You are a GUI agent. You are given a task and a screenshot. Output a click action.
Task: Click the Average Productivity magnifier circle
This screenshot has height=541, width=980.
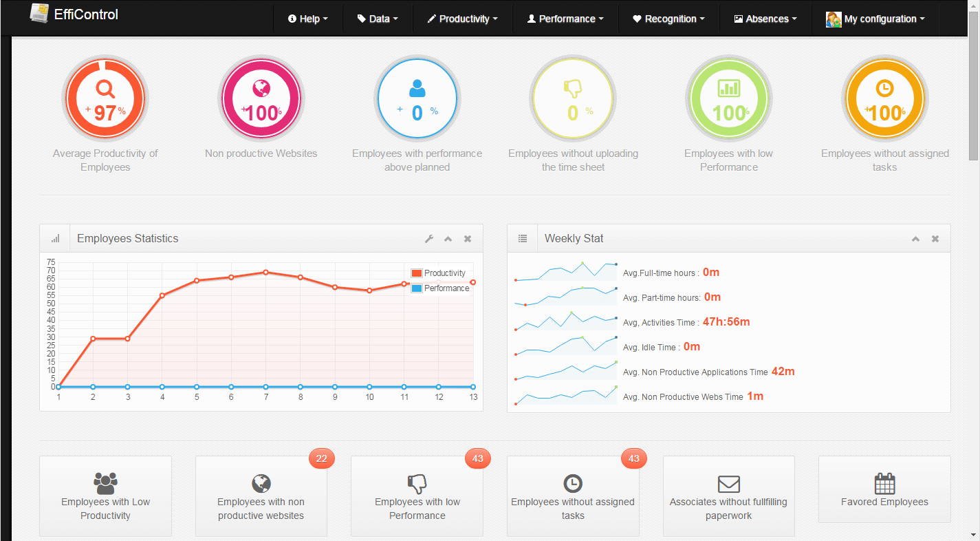click(105, 99)
